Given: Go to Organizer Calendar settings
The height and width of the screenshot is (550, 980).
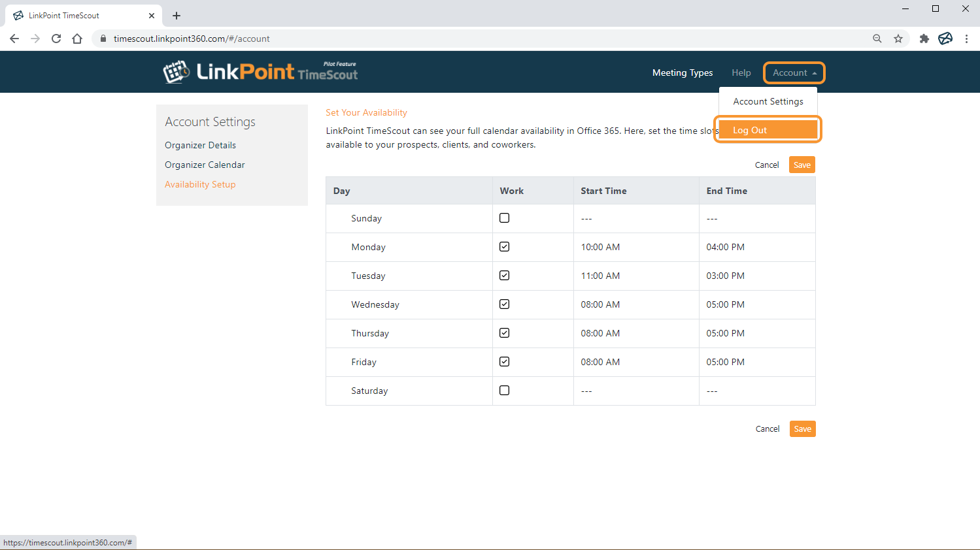Looking at the screenshot, I should point(205,165).
